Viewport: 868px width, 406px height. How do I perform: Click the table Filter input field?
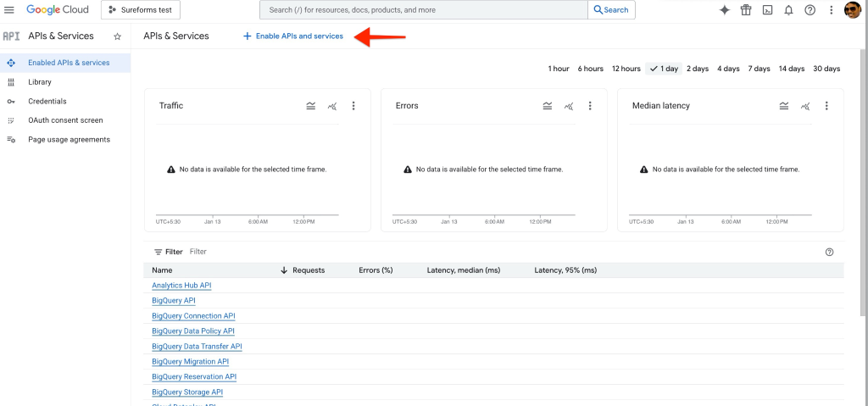339,252
